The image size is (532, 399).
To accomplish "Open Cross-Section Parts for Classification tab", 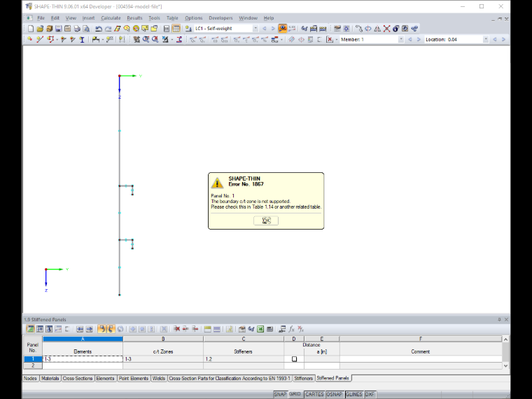I will coord(230,378).
